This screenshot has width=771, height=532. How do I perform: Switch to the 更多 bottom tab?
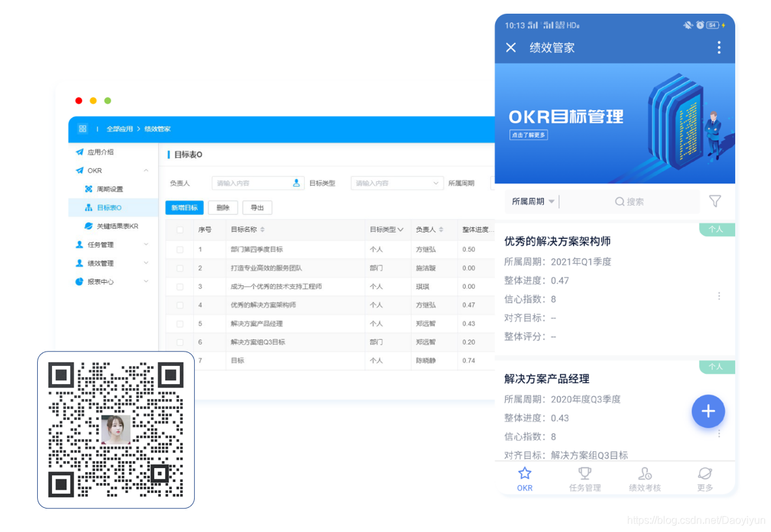(705, 479)
